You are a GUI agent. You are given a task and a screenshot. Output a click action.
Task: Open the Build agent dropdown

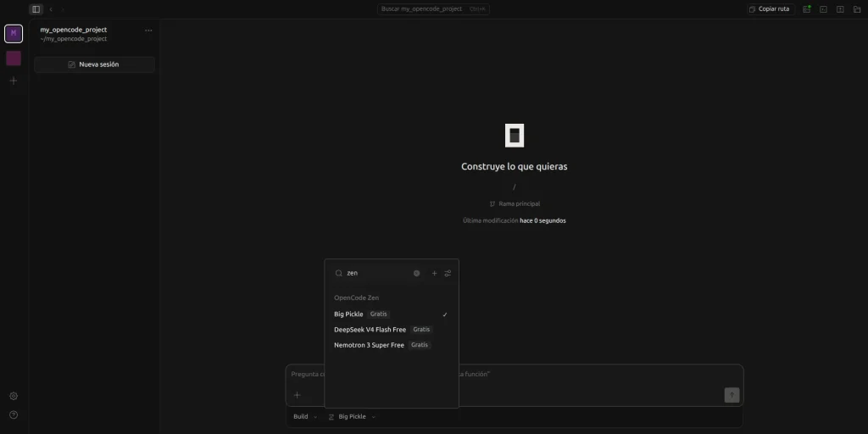tap(305, 416)
